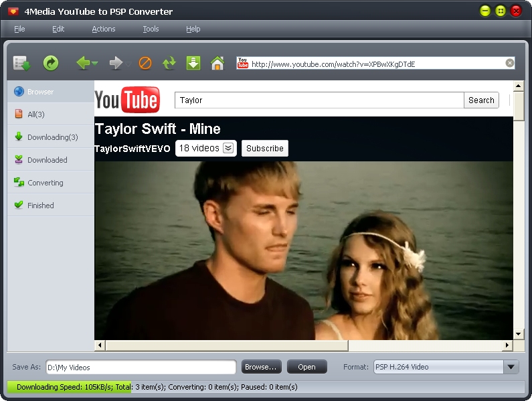Click the Subscribe button
Image resolution: width=532 pixels, height=401 pixels.
click(x=264, y=149)
